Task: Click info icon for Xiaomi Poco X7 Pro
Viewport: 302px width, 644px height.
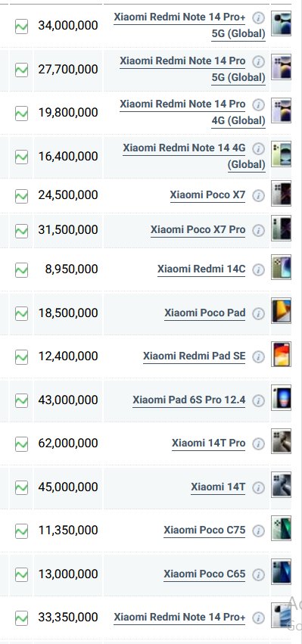Action: [x=258, y=230]
